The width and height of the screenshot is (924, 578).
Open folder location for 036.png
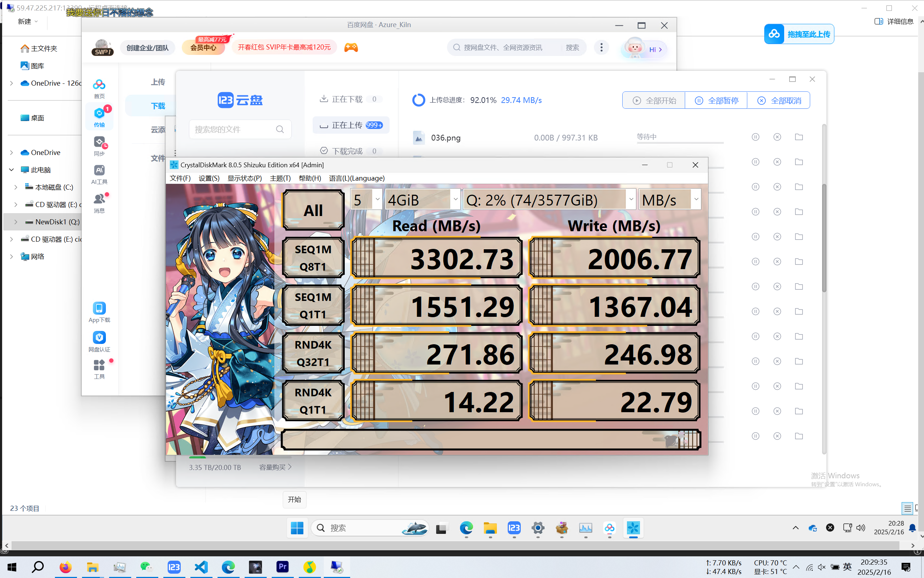(799, 137)
